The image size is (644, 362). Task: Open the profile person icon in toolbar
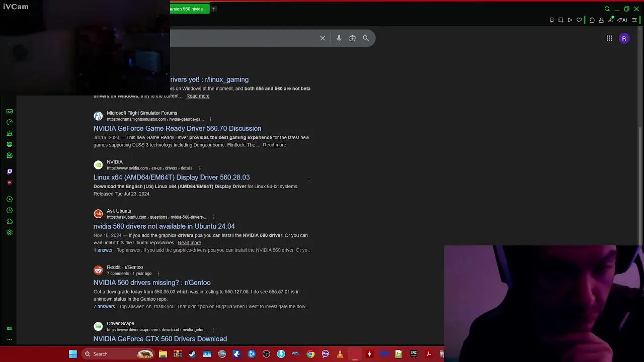tap(601, 20)
